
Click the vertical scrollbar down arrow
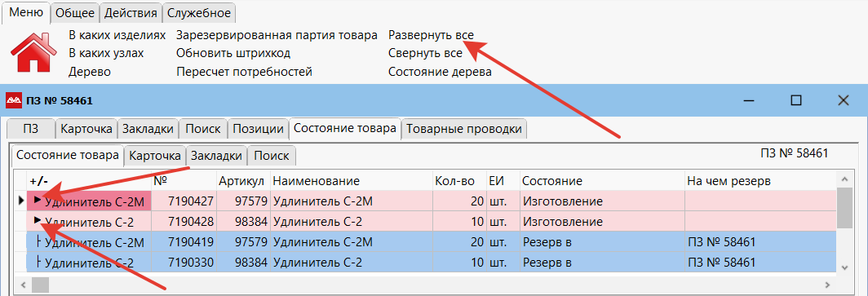844,267
